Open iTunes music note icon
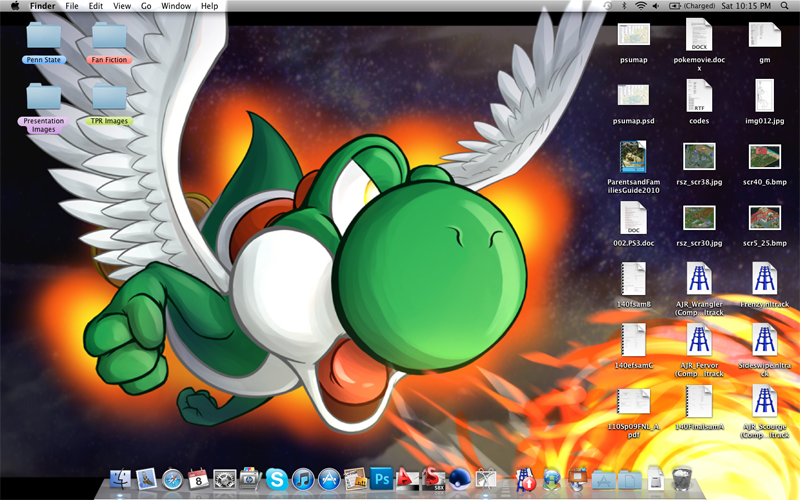The width and height of the screenshot is (800, 500). [x=303, y=480]
